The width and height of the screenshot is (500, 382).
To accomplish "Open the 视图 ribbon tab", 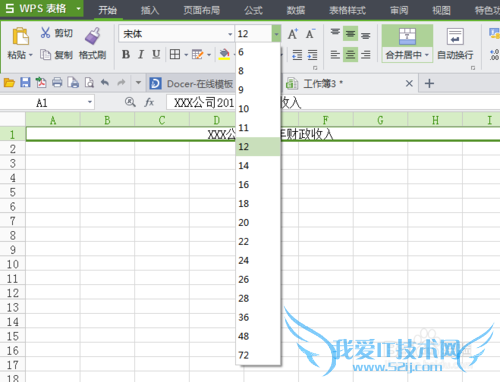I will point(441,10).
